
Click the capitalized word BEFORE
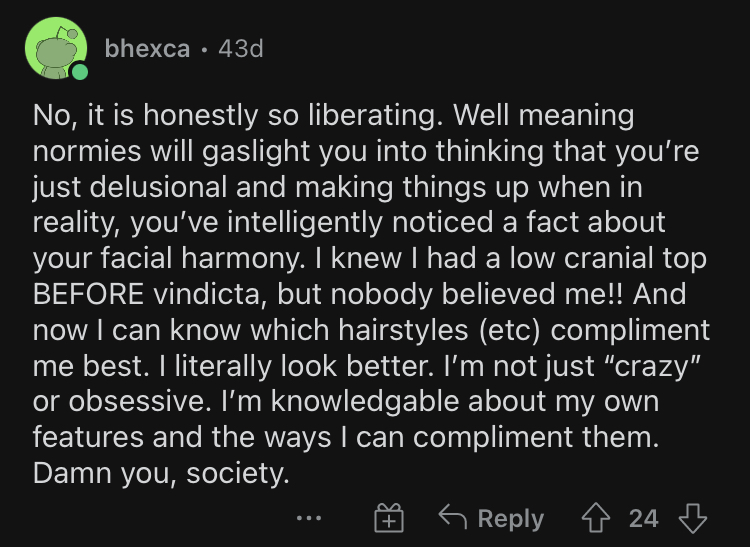click(88, 294)
